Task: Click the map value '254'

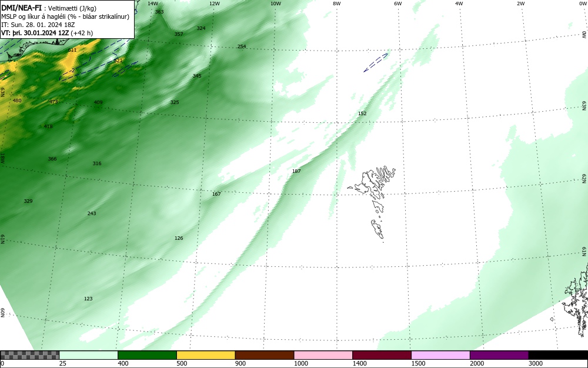Action: point(242,46)
